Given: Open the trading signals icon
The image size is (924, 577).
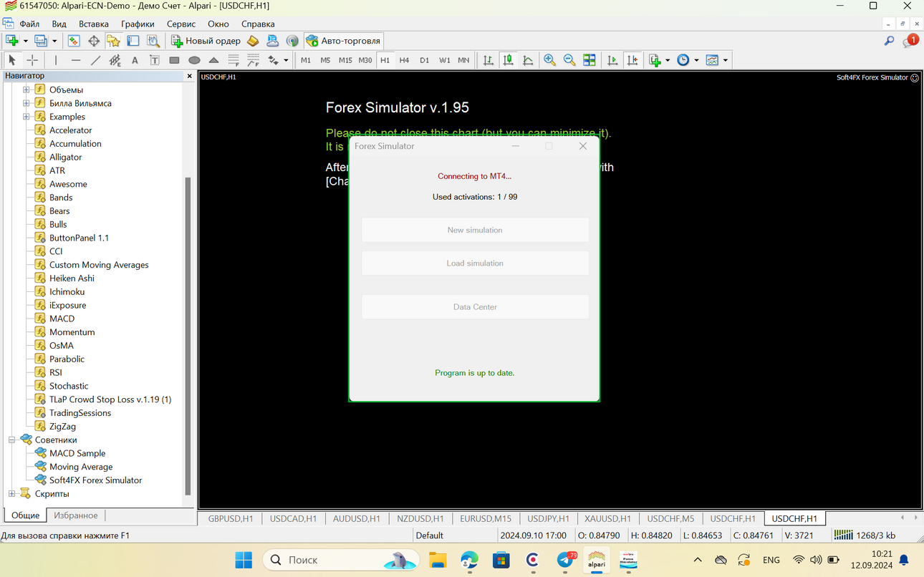Looking at the screenshot, I should coord(292,41).
